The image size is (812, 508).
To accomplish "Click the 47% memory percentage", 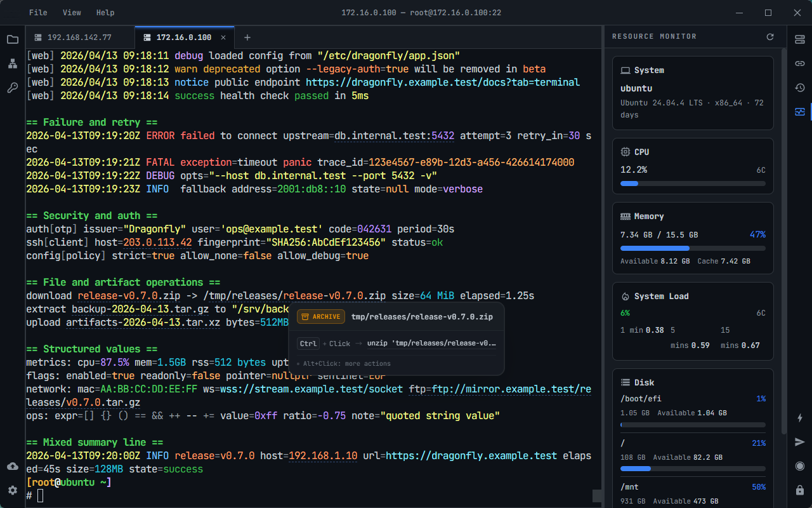I will pos(757,235).
